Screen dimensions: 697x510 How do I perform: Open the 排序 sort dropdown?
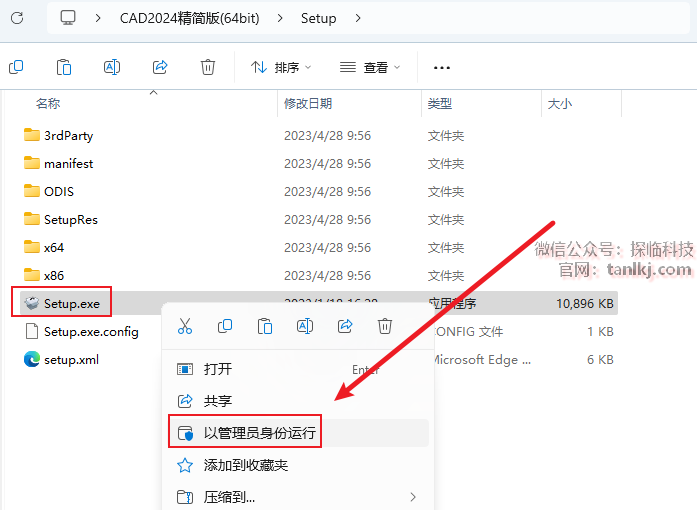pyautogui.click(x=281, y=68)
